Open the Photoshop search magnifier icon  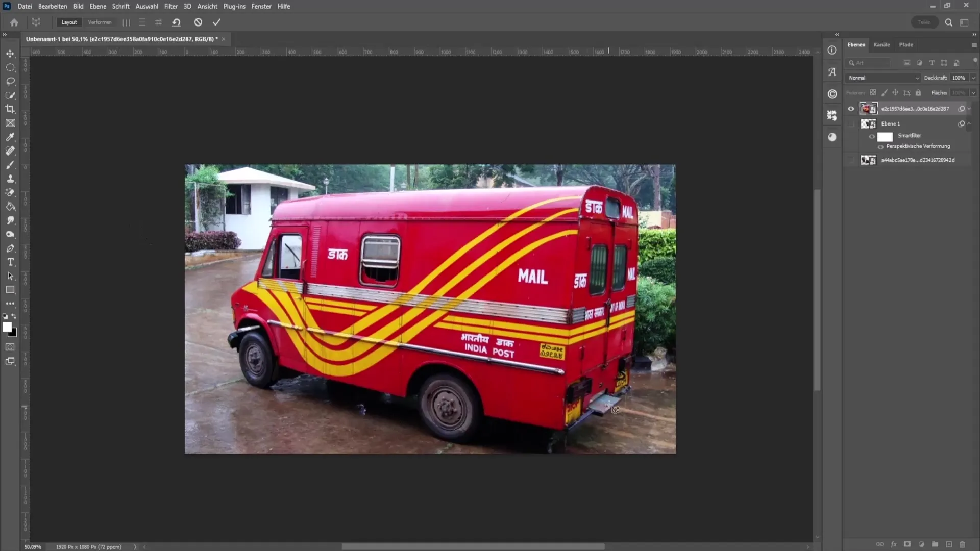948,22
